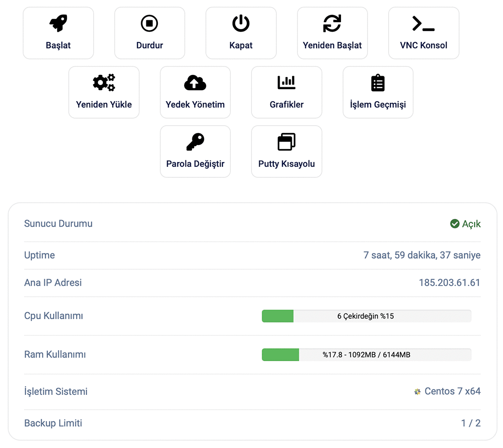Open VNC Konsol via terminal prompt icon
The height and width of the screenshot is (448, 503).
[424, 24]
